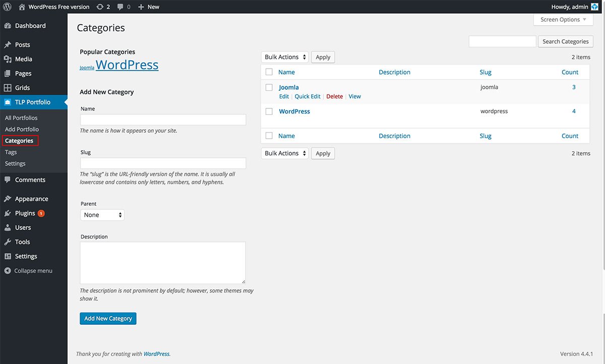This screenshot has width=605, height=364.
Task: Focus the category Name input field
Action: 163,119
